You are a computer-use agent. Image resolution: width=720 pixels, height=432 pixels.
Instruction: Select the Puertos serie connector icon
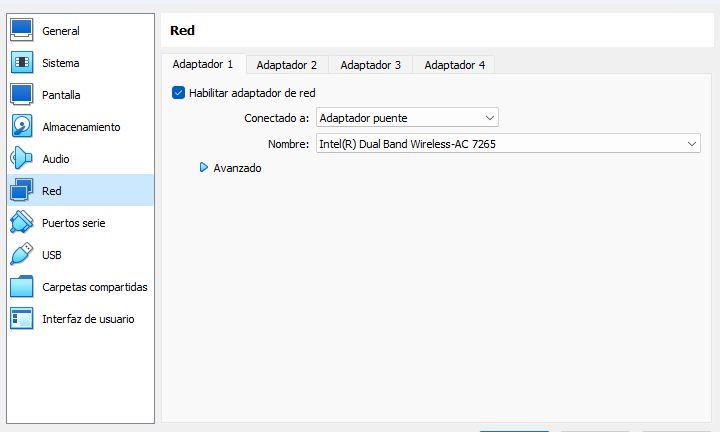[22, 222]
